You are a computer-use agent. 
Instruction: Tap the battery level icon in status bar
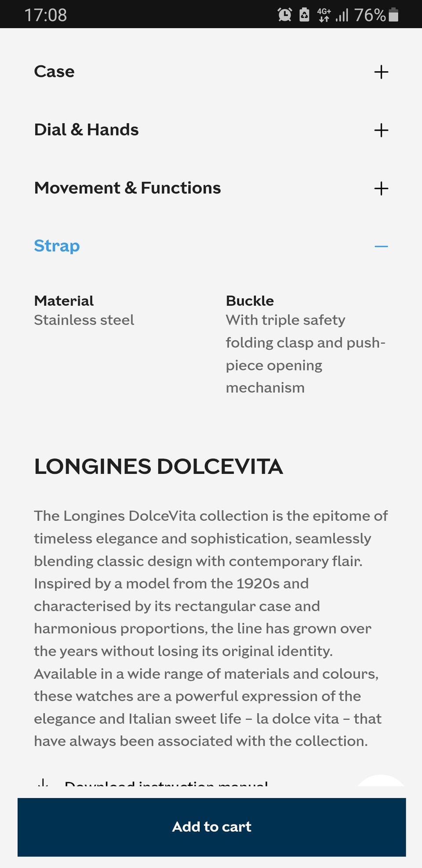pyautogui.click(x=394, y=15)
